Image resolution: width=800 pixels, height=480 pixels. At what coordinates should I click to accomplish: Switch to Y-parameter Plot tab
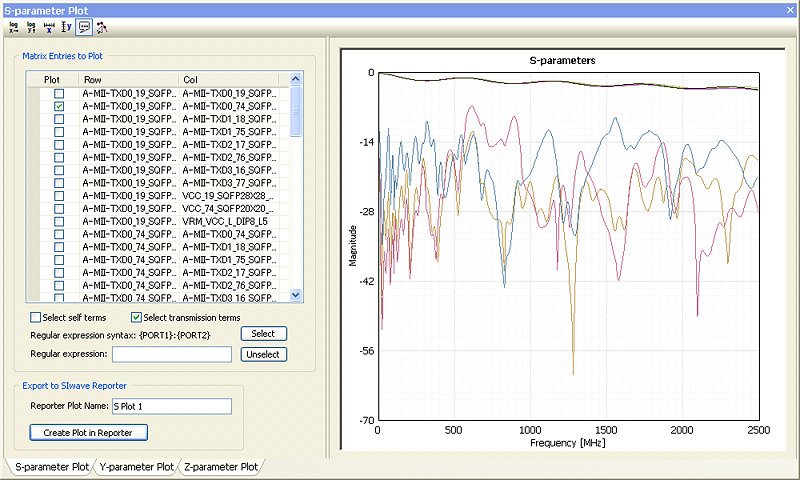136,467
